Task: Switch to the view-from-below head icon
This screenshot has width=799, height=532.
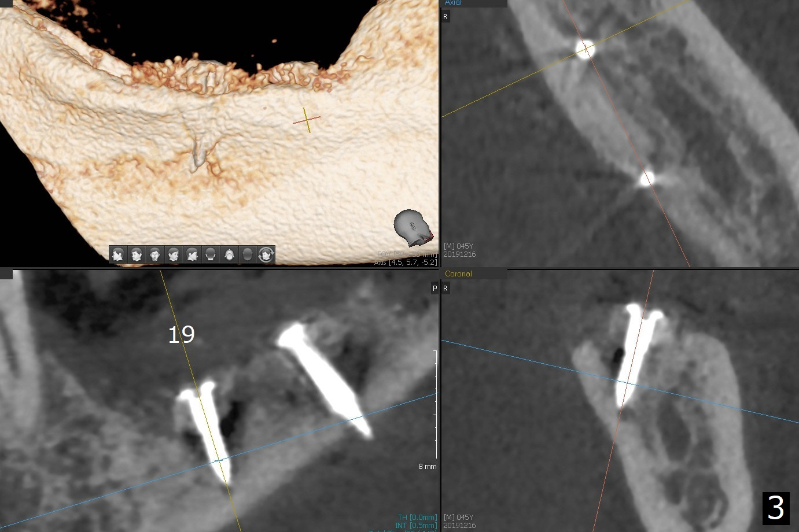Action: (229, 254)
